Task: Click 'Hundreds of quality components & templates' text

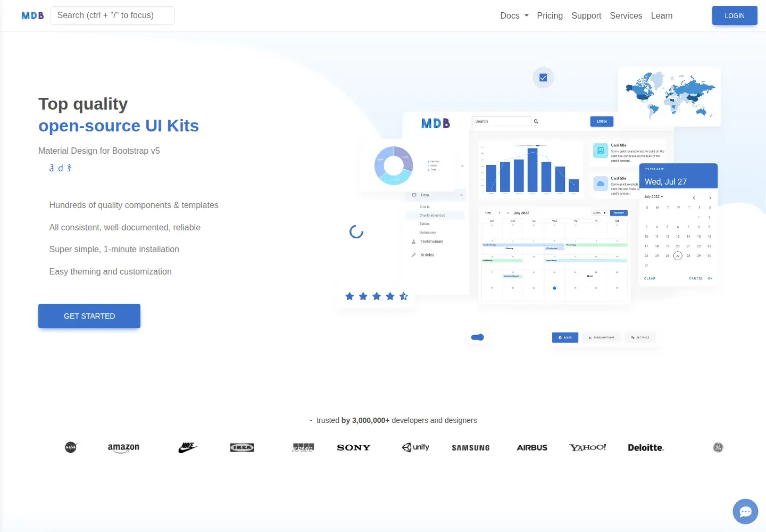Action: point(134,205)
